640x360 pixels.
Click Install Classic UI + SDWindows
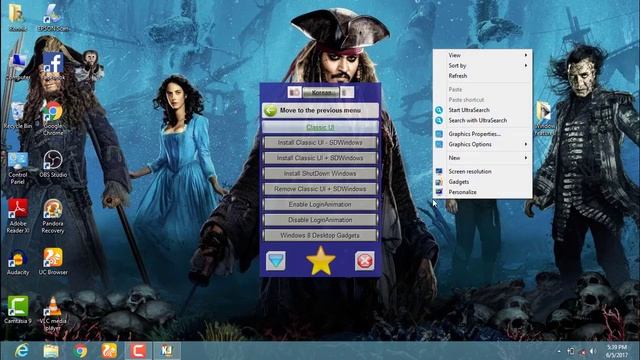pyautogui.click(x=320, y=158)
